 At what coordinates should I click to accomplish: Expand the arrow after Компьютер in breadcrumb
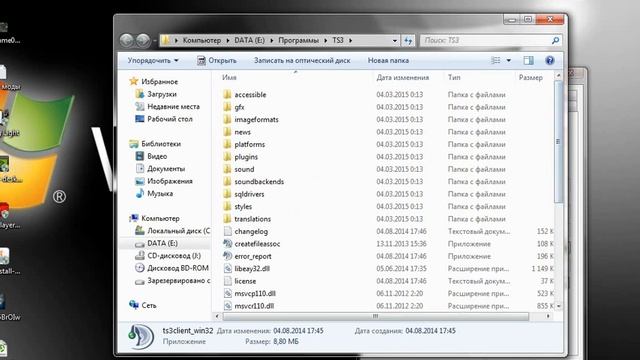click(x=228, y=40)
